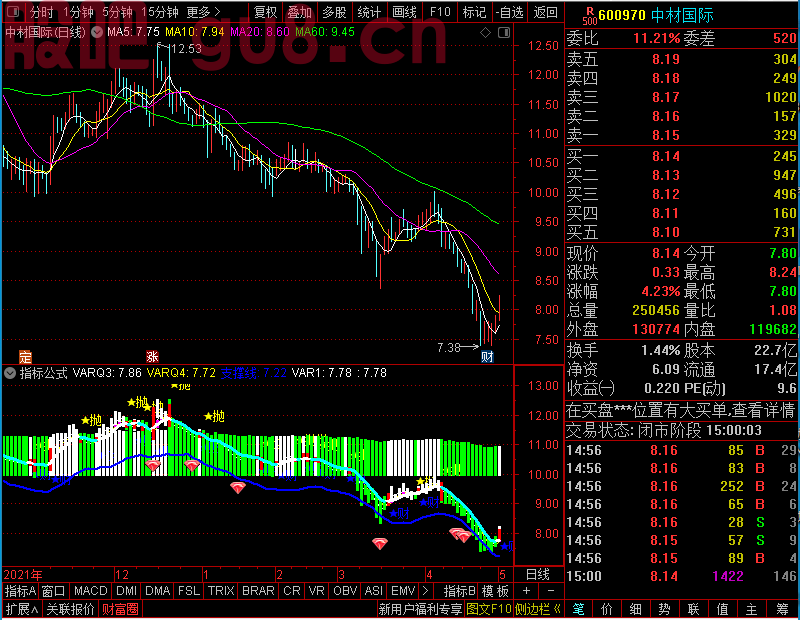This screenshot has width=800, height=620.
Task: Select the 筹 chip distribution tab
Action: point(782,609)
